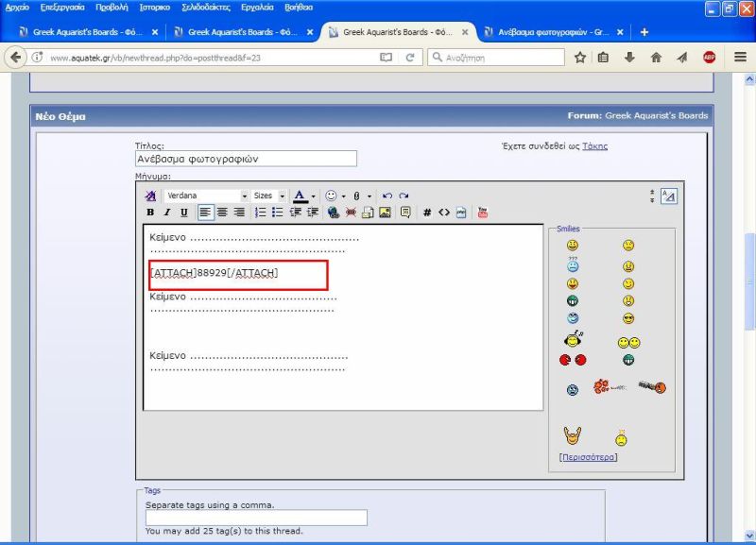Click the insert image icon
The image size is (756, 545).
[x=385, y=213]
